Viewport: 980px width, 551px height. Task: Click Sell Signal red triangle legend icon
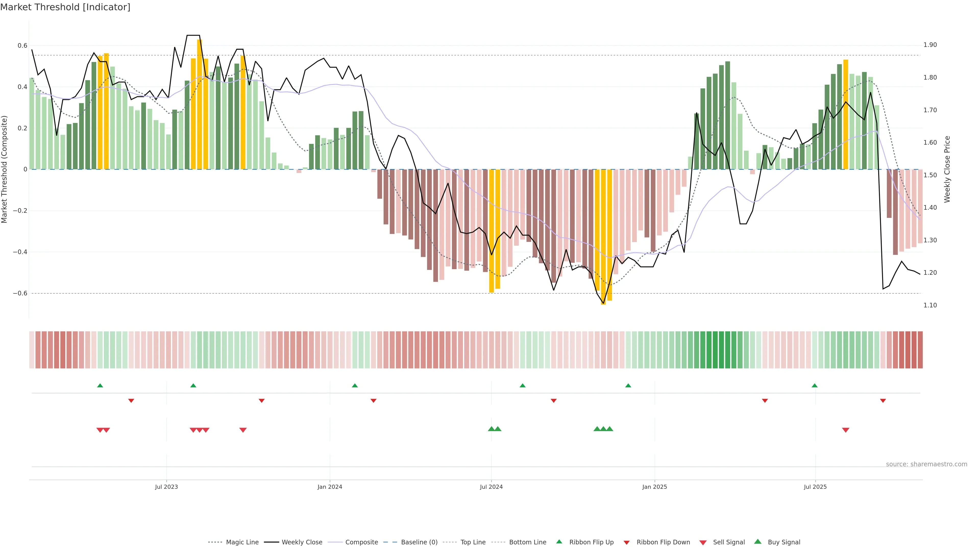703,543
